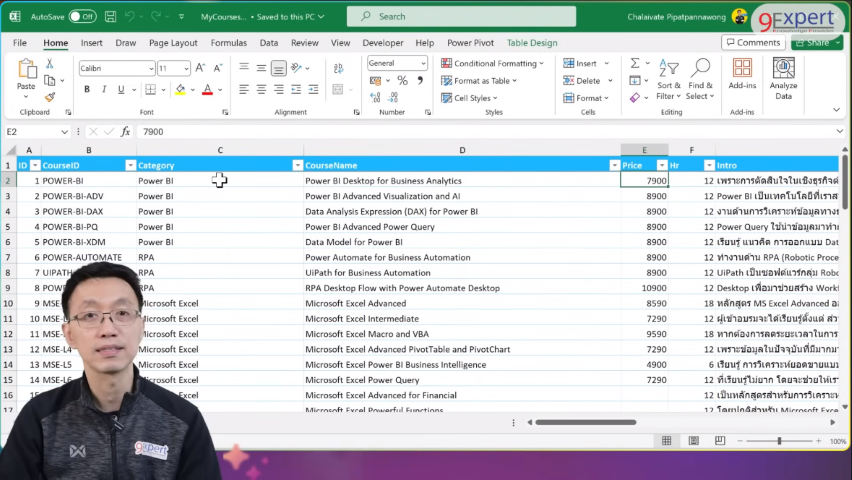This screenshot has width=852, height=480.
Task: Click into the Search box
Action: (x=461, y=16)
